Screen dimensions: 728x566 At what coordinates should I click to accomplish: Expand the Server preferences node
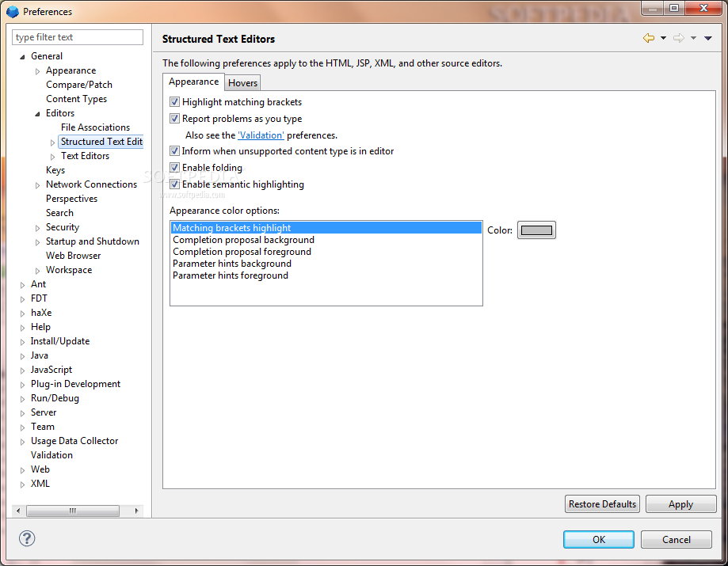tap(22, 413)
